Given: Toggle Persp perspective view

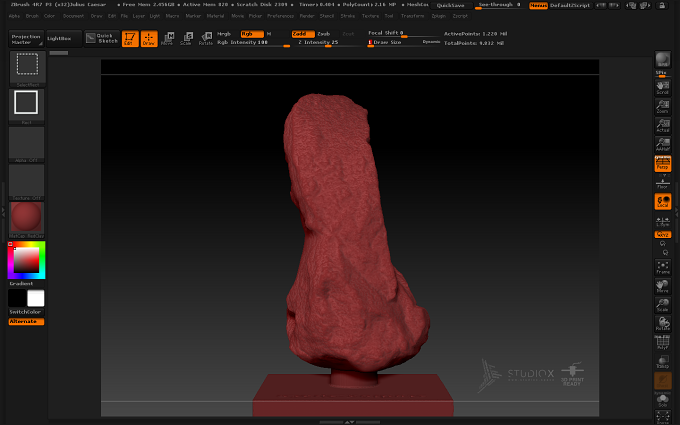Looking at the screenshot, I should [663, 163].
